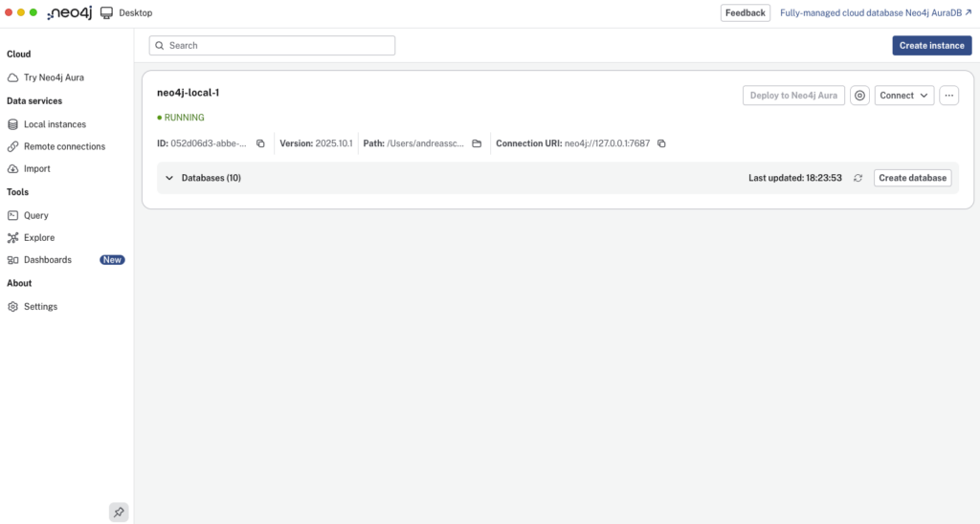980x524 pixels.
Task: Stop the neo4j-local-1 instance
Action: [x=859, y=96]
